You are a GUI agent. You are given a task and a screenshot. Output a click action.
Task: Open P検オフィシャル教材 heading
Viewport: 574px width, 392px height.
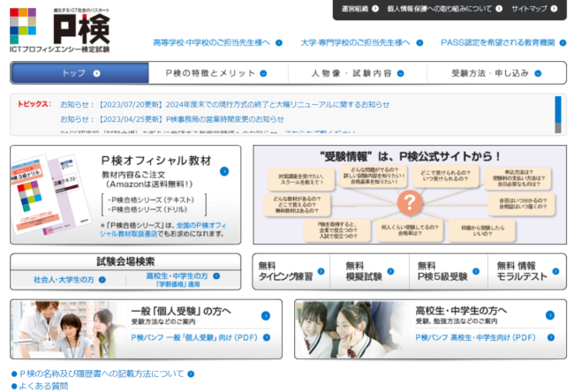point(156,161)
